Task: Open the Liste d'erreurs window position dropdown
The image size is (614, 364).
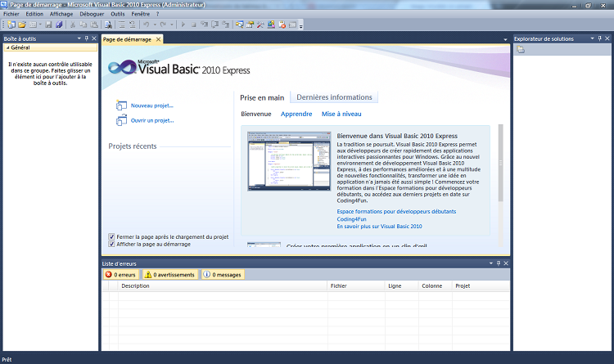Action: (x=491, y=263)
